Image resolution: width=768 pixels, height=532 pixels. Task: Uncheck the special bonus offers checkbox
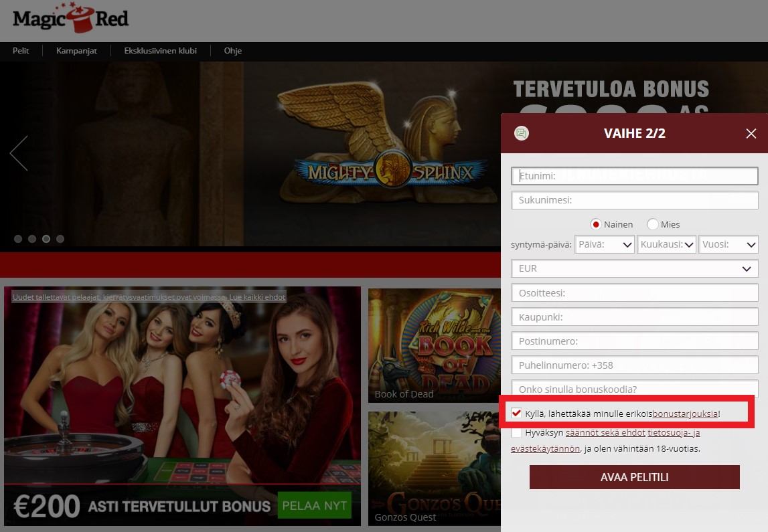pyautogui.click(x=516, y=414)
